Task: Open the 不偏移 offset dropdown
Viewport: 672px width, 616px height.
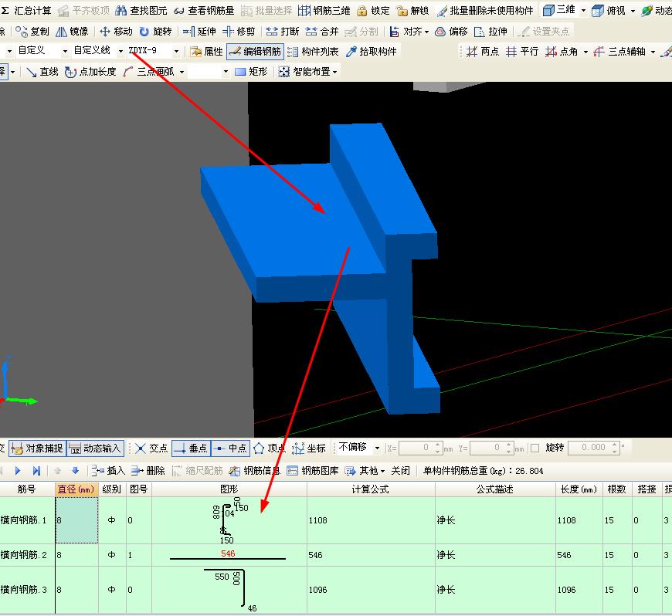Action: click(x=377, y=448)
